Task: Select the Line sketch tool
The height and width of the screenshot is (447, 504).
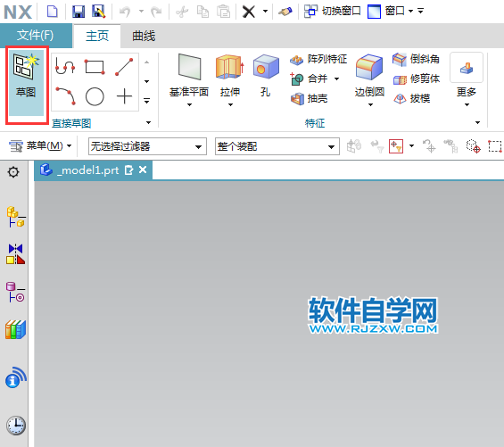Action: click(124, 67)
